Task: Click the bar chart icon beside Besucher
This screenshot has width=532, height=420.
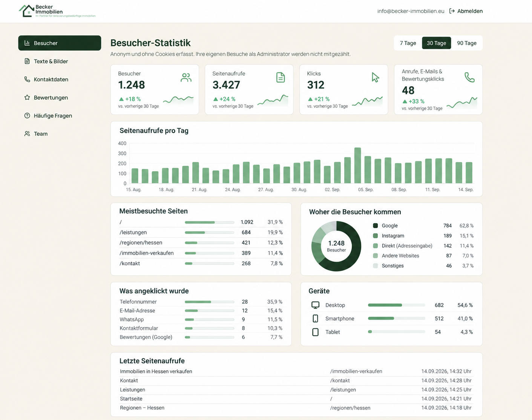Action: pyautogui.click(x=27, y=43)
